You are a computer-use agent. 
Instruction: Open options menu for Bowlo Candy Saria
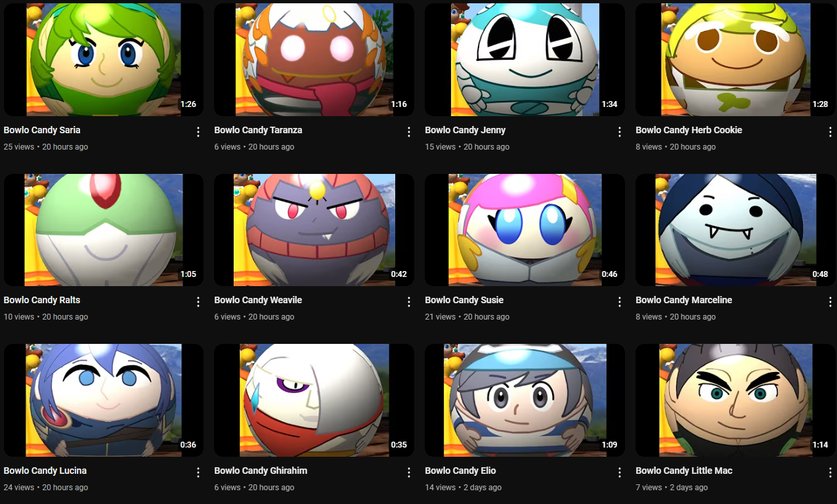[x=198, y=132]
